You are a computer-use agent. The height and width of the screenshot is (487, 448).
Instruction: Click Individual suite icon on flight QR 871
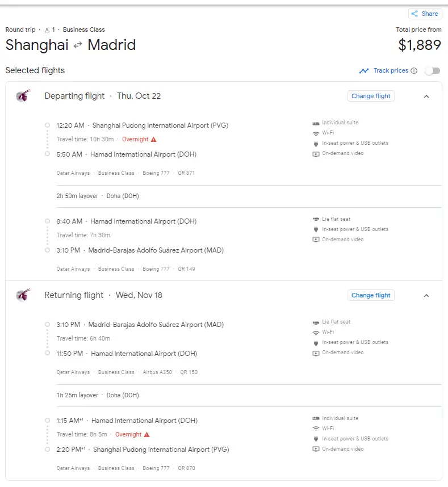[316, 123]
